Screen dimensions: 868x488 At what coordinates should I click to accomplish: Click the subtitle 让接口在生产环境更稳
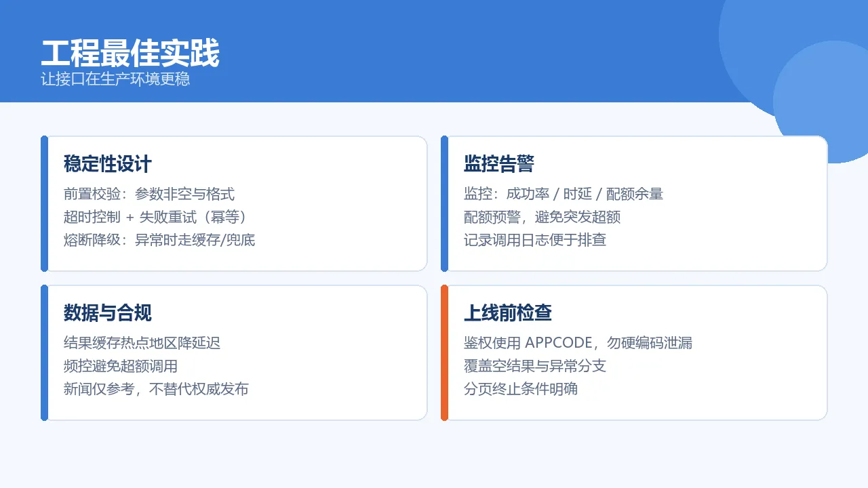point(115,79)
